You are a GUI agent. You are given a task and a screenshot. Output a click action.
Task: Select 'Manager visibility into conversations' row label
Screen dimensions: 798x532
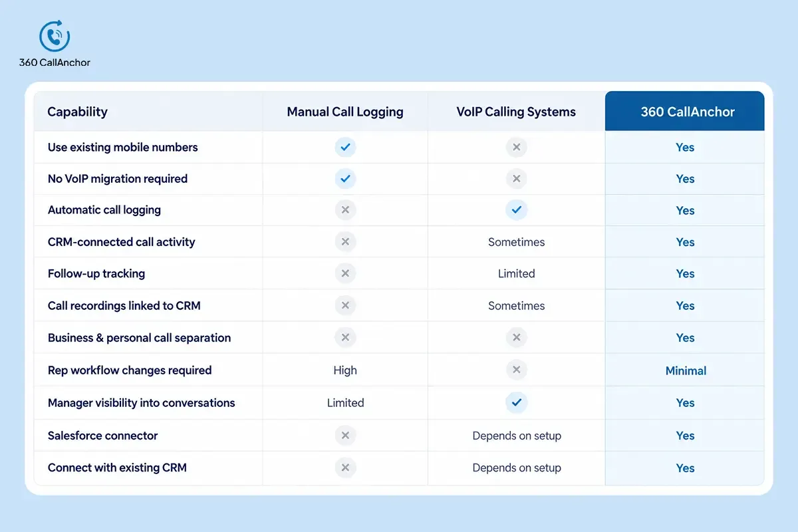pyautogui.click(x=142, y=403)
